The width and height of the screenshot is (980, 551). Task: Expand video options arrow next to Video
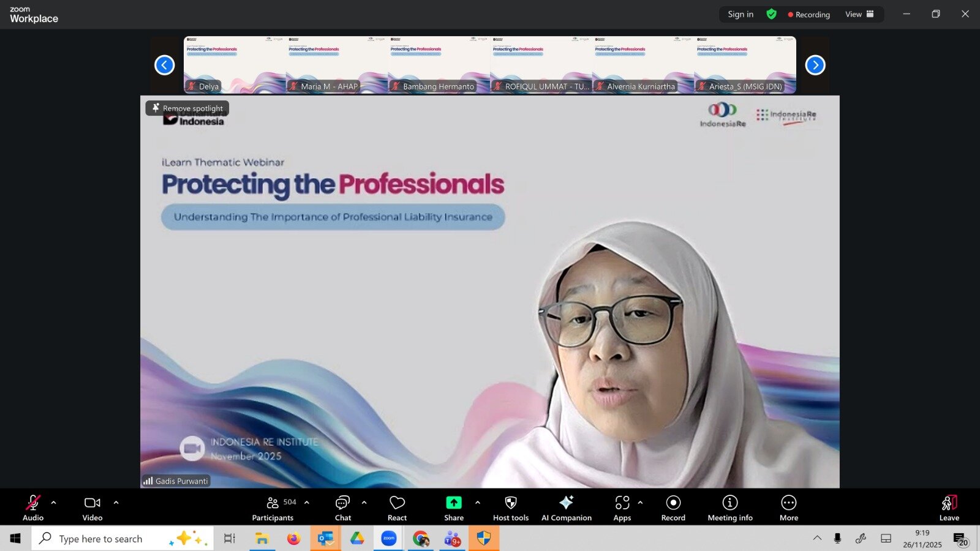[x=116, y=503]
